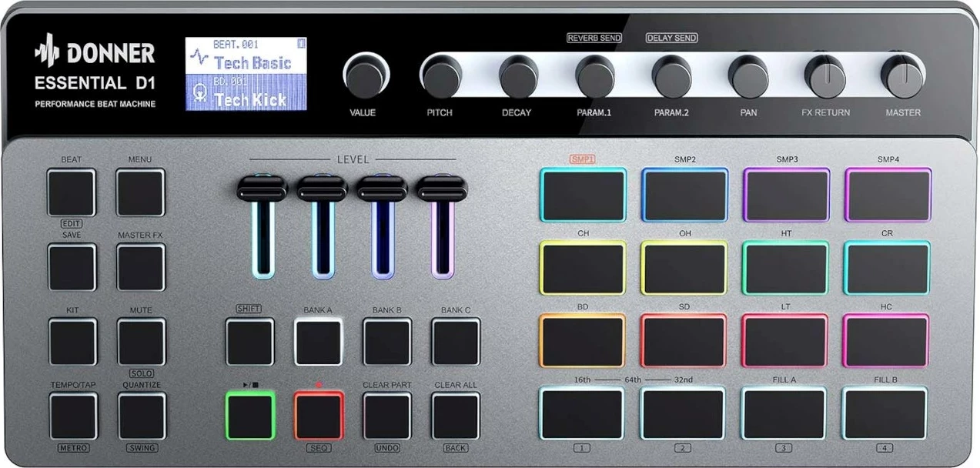
Task: Toggle the red record button
Action: (319, 416)
